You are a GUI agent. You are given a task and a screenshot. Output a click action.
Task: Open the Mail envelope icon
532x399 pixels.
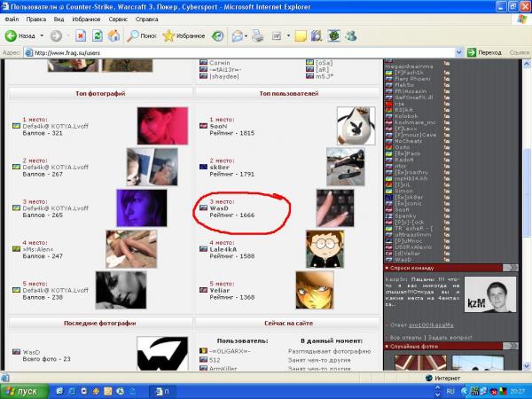click(238, 35)
